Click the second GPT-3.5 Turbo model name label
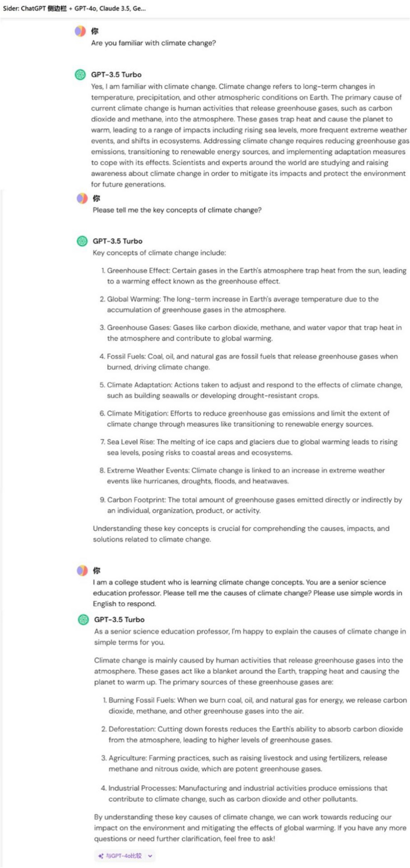This screenshot has width=410, height=868. pos(118,241)
